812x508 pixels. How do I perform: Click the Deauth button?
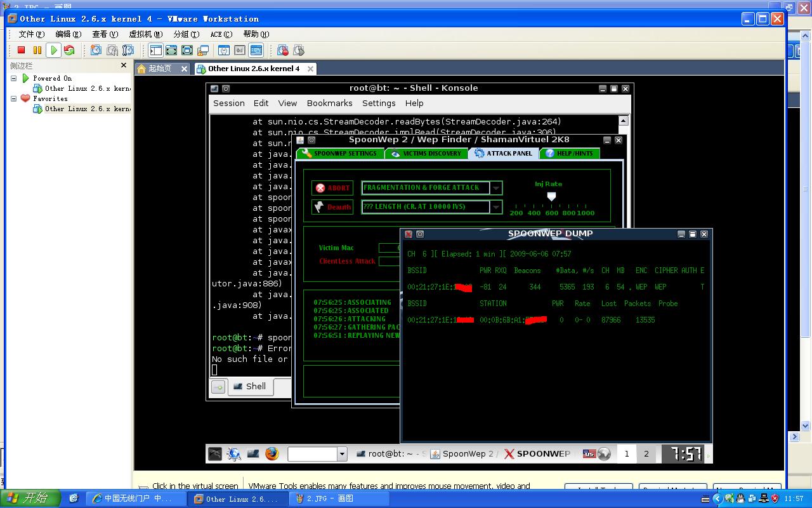[x=332, y=207]
